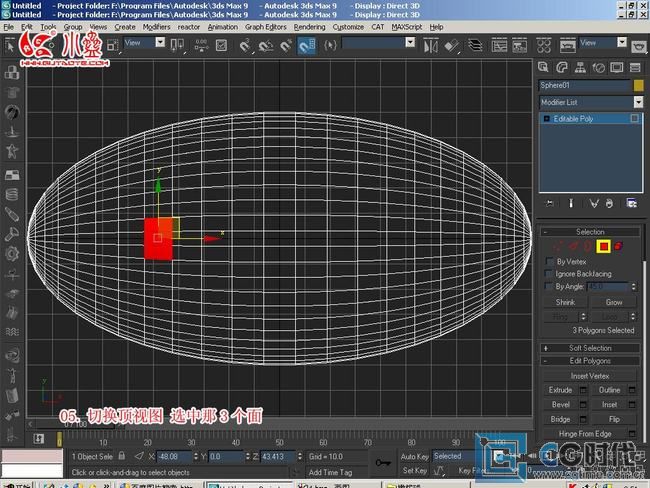Click Remove Modifier from the Stack icon
This screenshot has width=650, height=488.
click(x=609, y=203)
